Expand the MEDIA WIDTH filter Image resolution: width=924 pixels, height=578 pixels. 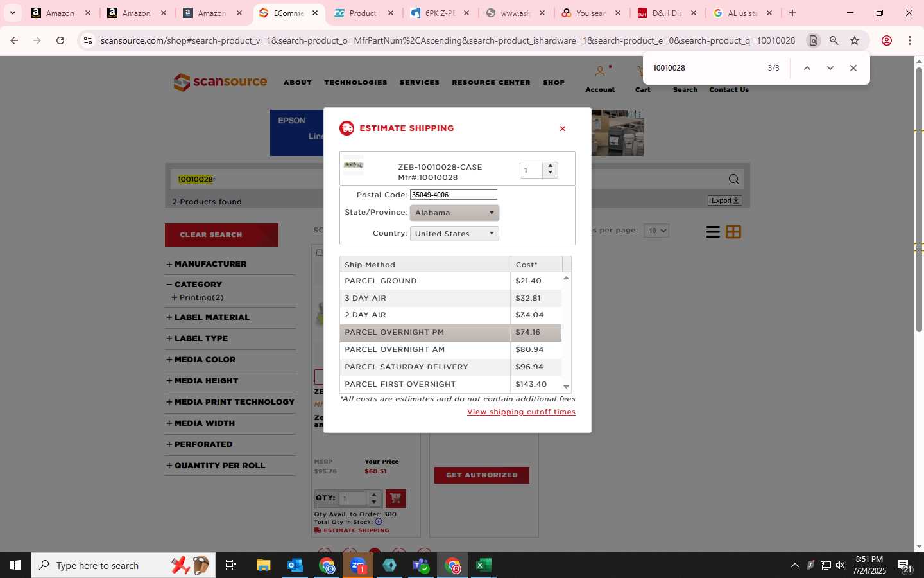[x=200, y=423]
